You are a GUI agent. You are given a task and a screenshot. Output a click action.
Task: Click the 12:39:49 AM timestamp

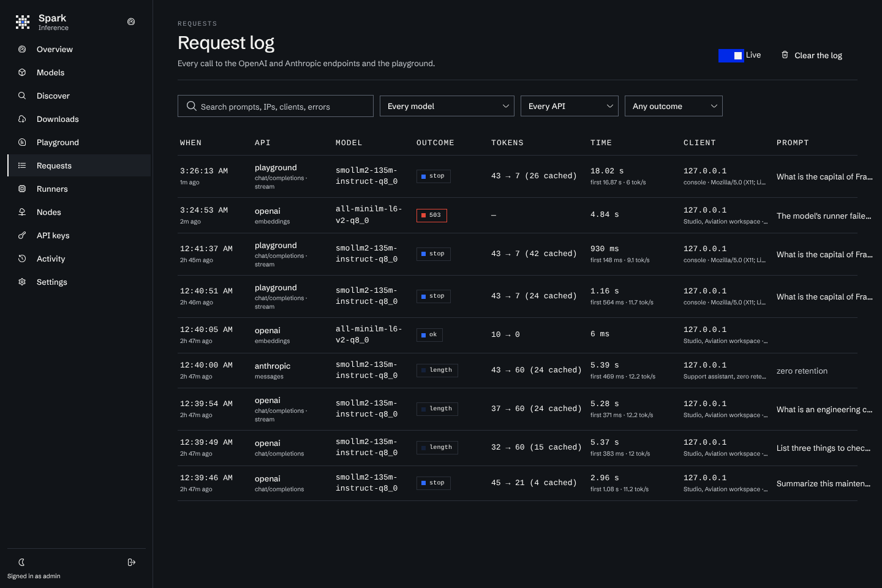click(206, 442)
